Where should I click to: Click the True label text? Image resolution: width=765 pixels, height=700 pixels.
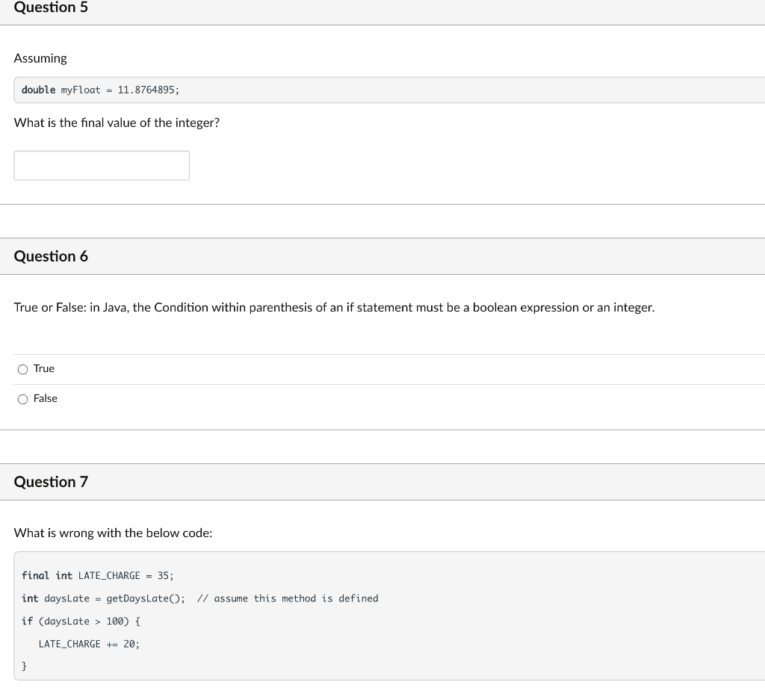pos(44,368)
